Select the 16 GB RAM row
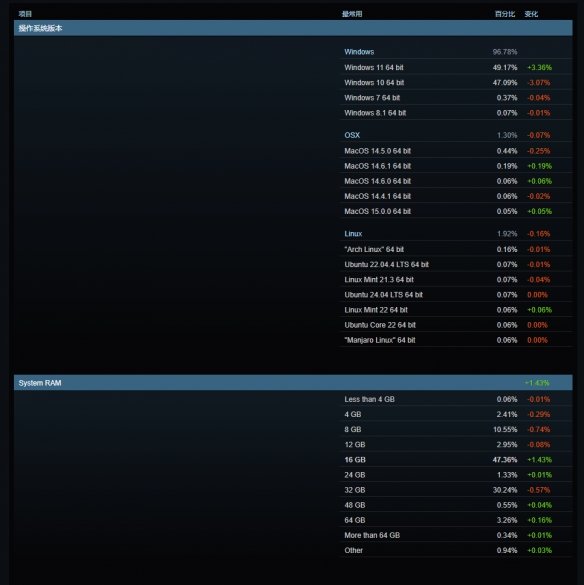 pos(456,460)
